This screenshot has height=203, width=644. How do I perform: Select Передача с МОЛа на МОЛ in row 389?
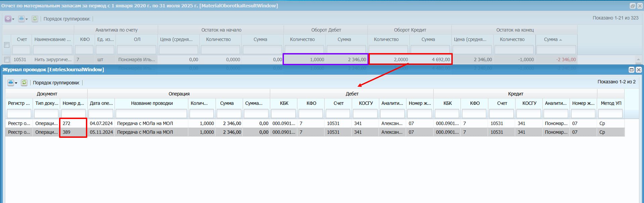(x=152, y=132)
